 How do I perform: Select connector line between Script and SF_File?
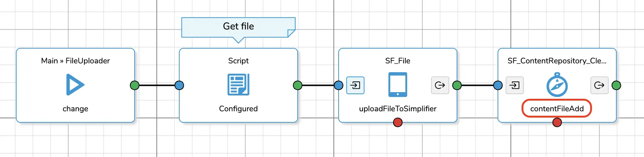click(x=318, y=86)
